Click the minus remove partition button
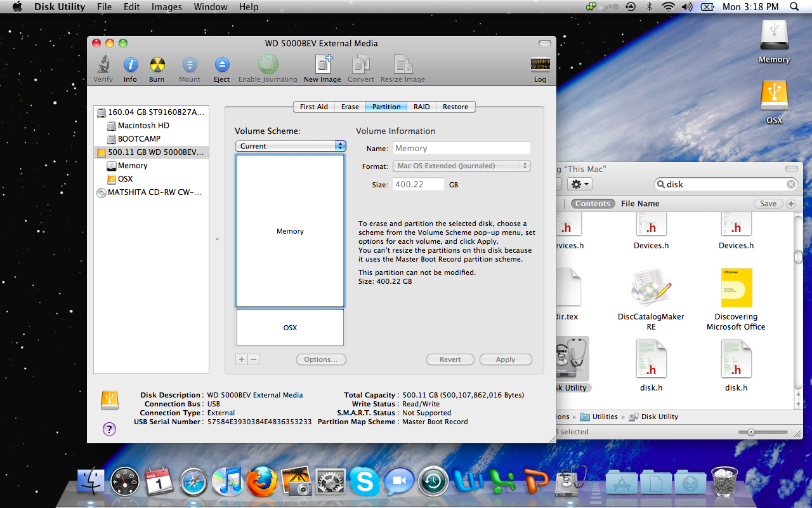The height and width of the screenshot is (508, 812). (254, 359)
